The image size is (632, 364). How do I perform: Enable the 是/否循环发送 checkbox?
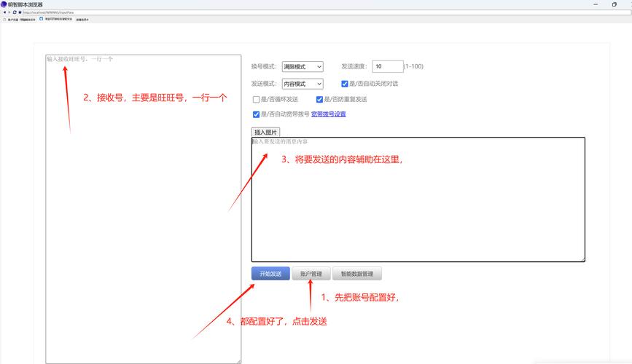pyautogui.click(x=257, y=99)
